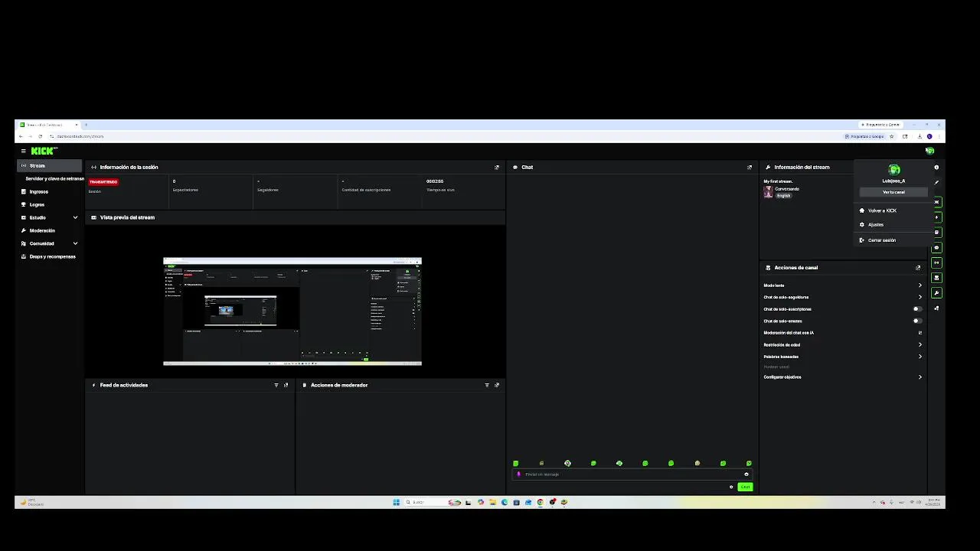This screenshot has height=551, width=980.
Task: Bookmark this page with star icon
Action: [x=891, y=136]
